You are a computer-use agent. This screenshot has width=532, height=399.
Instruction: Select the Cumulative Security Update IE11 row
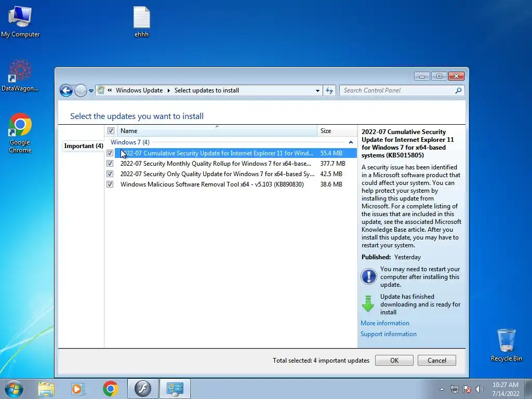(235, 153)
